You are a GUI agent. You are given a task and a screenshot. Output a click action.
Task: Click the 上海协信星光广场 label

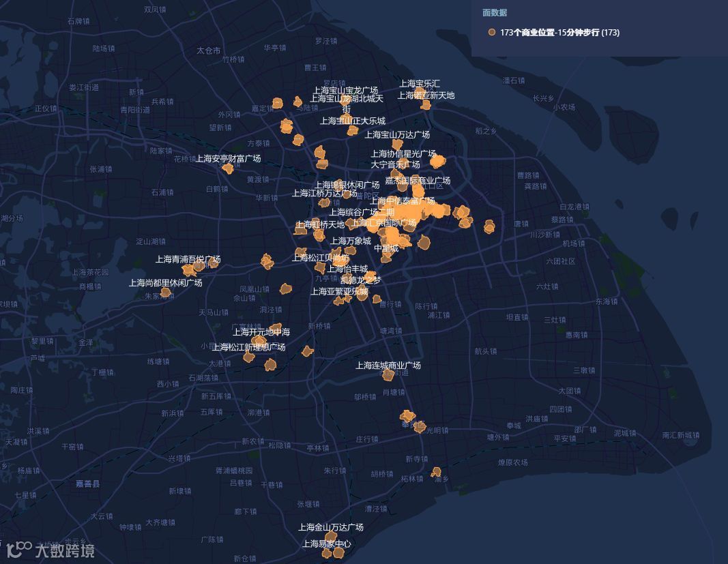point(403,153)
